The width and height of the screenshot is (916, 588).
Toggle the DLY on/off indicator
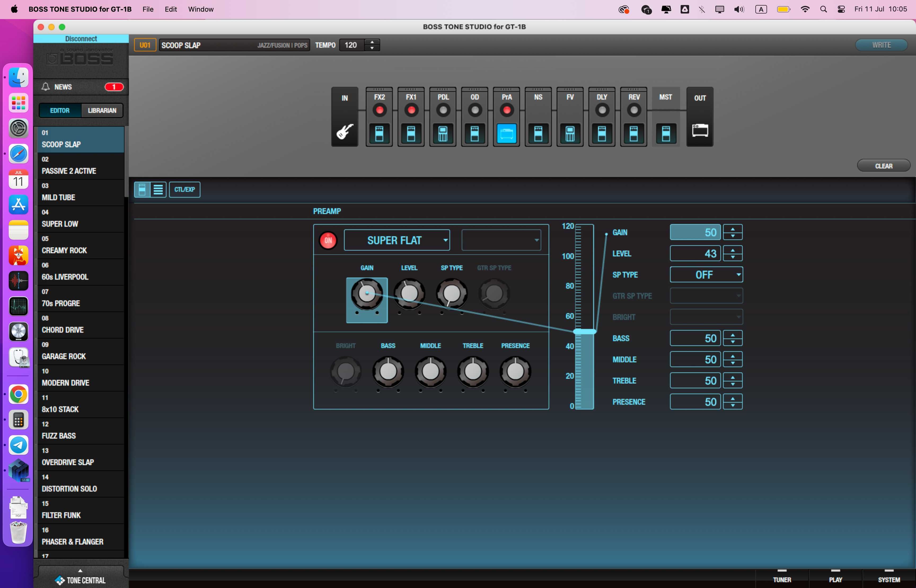[x=602, y=110]
